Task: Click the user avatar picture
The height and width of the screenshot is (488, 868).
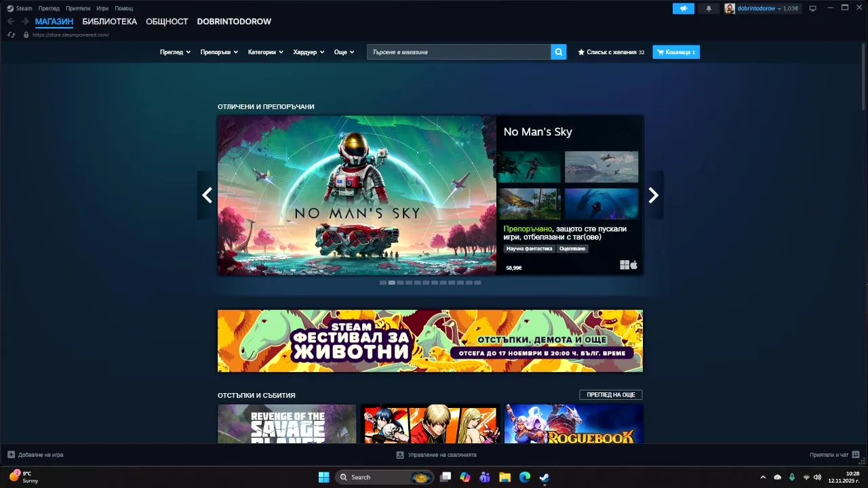Action: (x=730, y=8)
